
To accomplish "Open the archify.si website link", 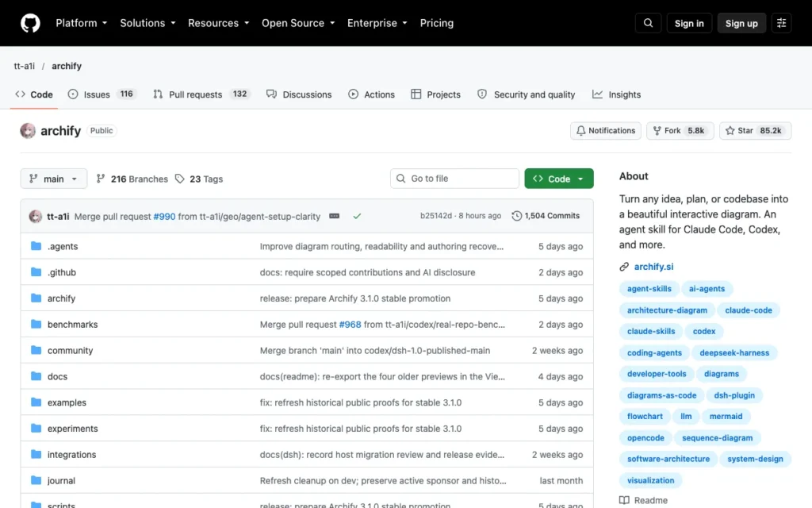I will pos(653,267).
